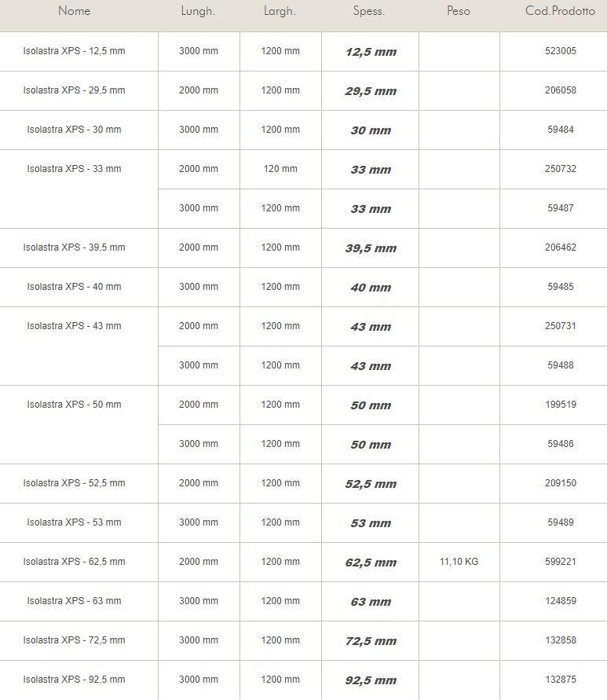Click the Nome column header
Screen dimensions: 607x700
(x=74, y=11)
